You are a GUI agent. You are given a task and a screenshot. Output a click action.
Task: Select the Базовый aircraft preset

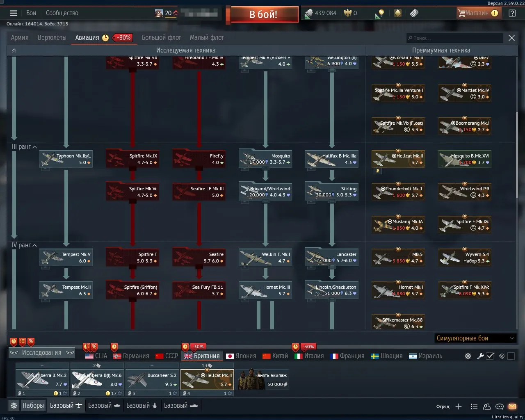[x=66, y=406]
